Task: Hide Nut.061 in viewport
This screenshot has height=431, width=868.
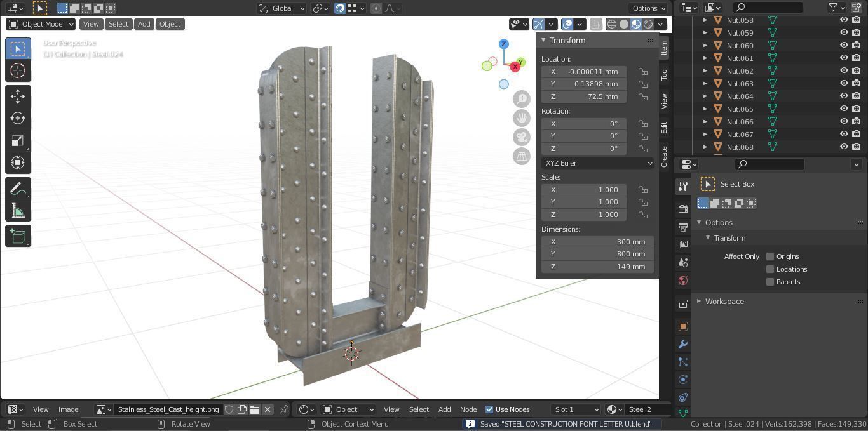Action: [844, 58]
